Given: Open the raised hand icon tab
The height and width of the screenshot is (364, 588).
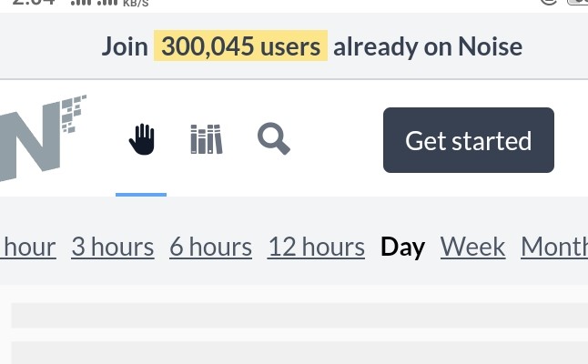Looking at the screenshot, I should pos(142,139).
